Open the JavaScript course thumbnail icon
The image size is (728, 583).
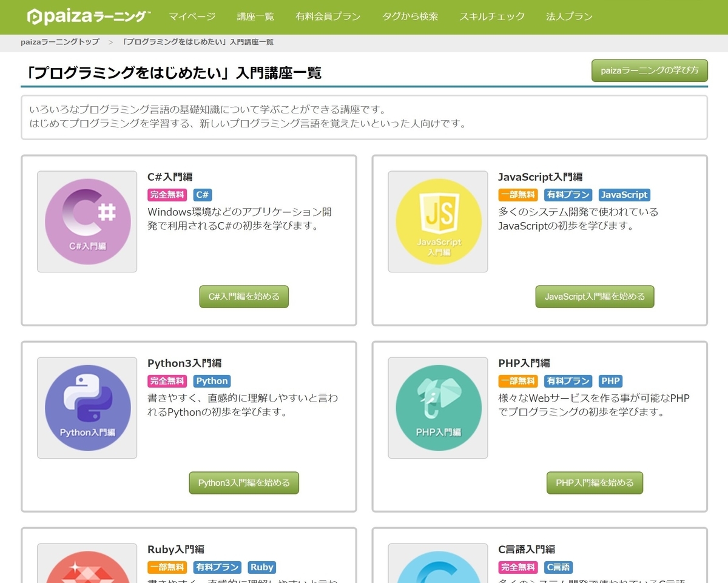438,221
